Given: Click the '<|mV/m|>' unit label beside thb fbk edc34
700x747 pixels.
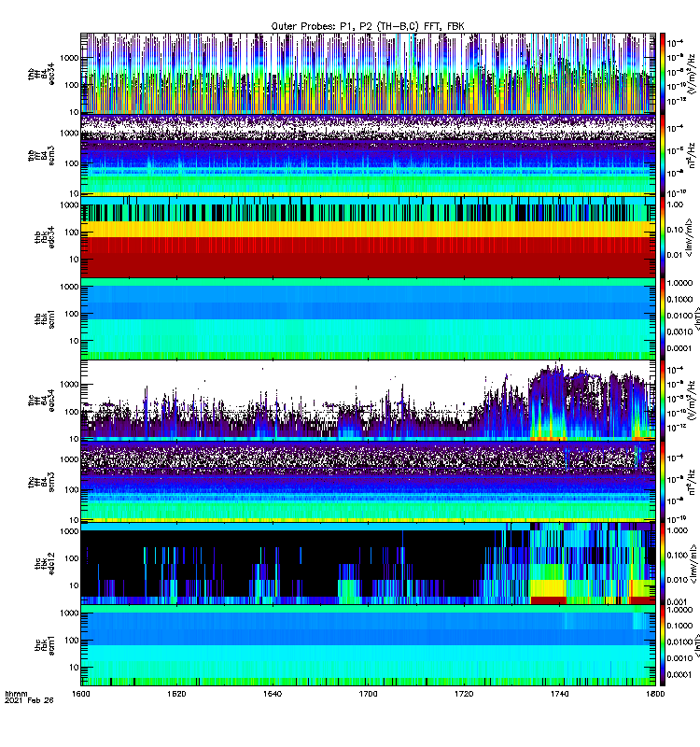Looking at the screenshot, I should (689, 237).
